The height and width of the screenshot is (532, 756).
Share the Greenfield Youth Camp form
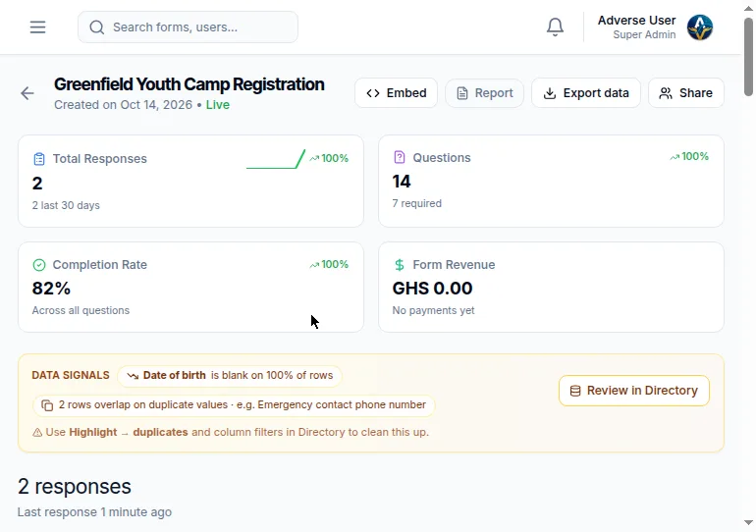pyautogui.click(x=686, y=92)
